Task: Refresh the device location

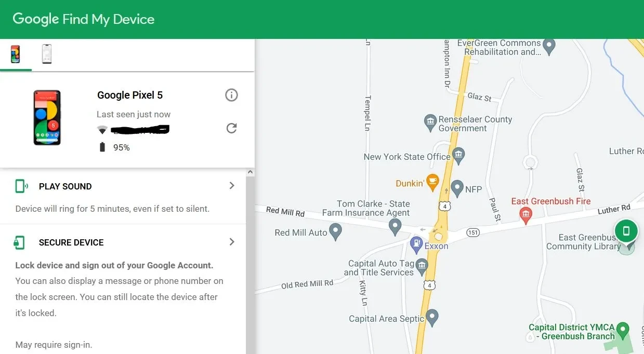Action: click(231, 128)
